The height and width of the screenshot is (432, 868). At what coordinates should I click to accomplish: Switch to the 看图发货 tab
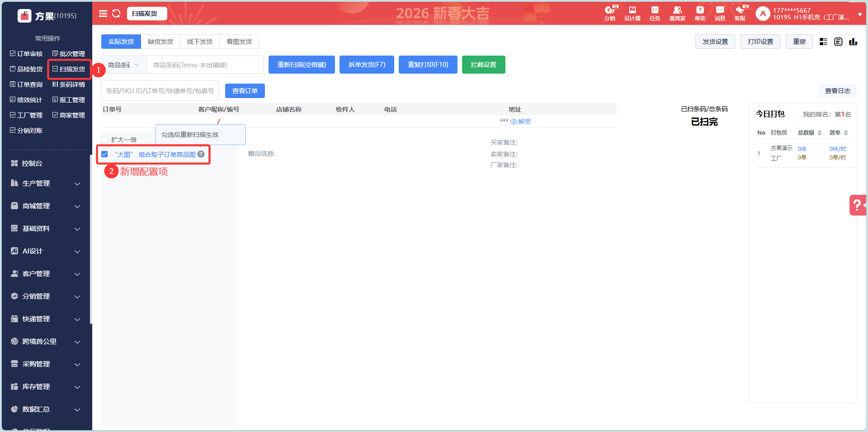pos(239,42)
